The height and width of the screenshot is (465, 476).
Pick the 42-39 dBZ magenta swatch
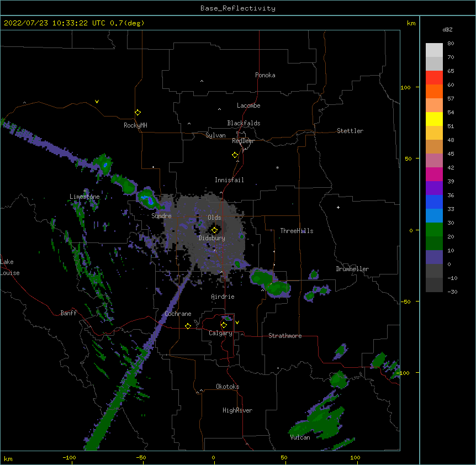click(x=434, y=174)
